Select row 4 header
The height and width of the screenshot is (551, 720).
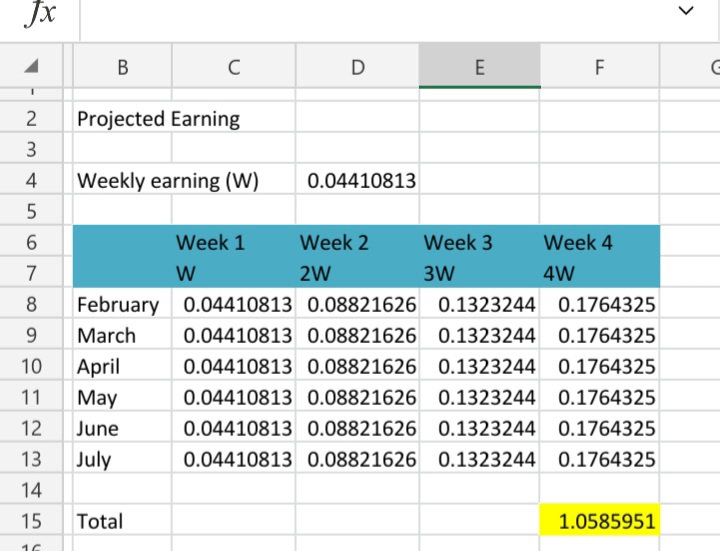31,180
